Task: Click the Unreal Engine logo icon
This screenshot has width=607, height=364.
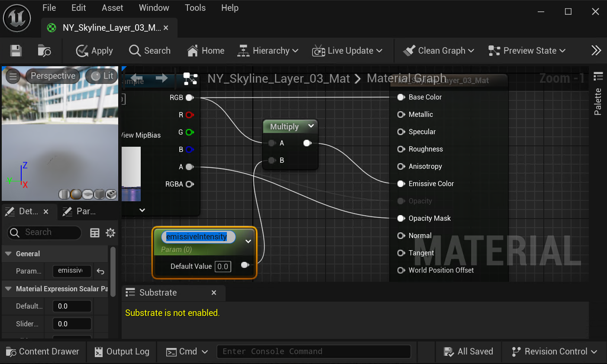Action: click(x=17, y=18)
